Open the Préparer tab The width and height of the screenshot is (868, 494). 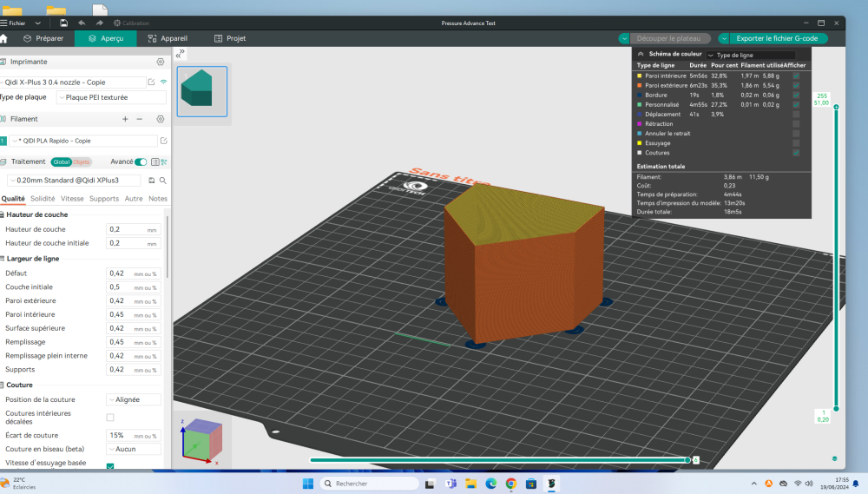[x=43, y=39]
